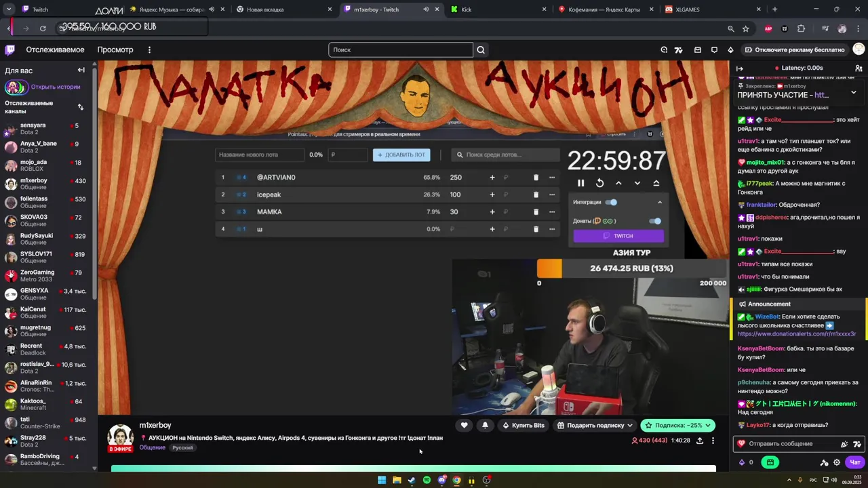Open the AdBlock extension icon
The image size is (868, 488).
pyautogui.click(x=768, y=28)
